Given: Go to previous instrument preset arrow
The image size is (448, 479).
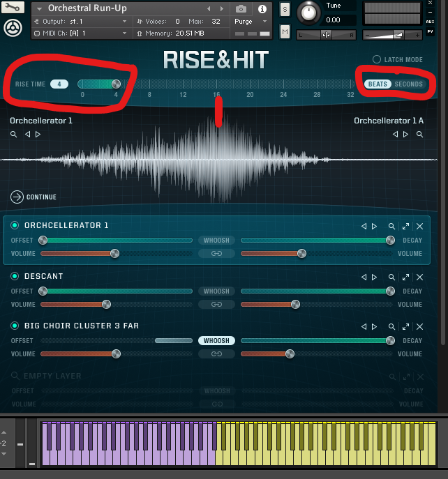Looking at the screenshot, I should [x=209, y=9].
